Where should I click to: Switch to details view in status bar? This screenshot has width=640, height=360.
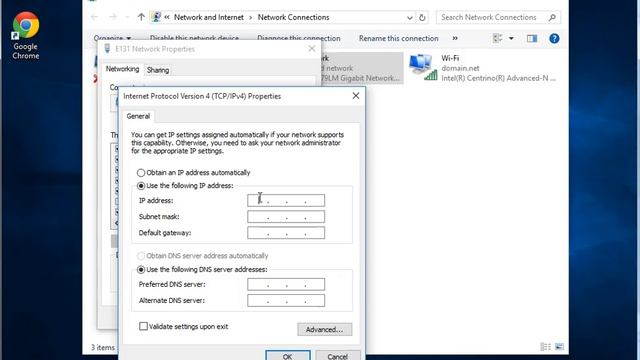point(545,347)
